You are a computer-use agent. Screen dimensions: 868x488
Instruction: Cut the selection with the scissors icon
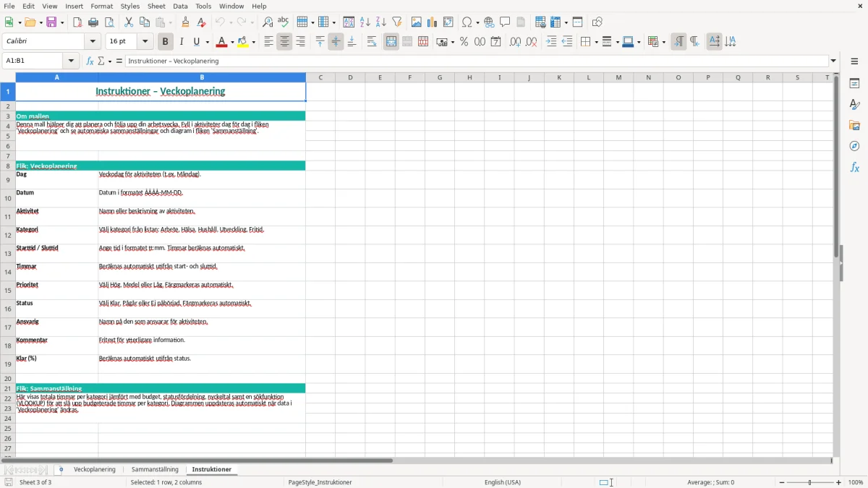tap(129, 22)
